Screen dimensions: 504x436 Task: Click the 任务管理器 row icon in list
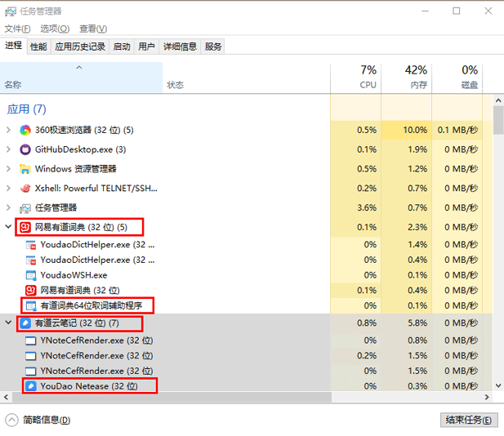(25, 208)
